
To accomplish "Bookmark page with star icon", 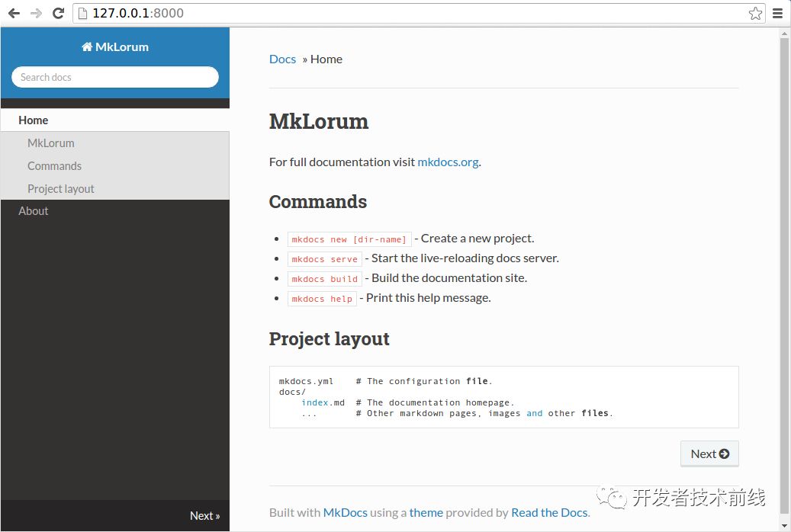I will point(755,13).
